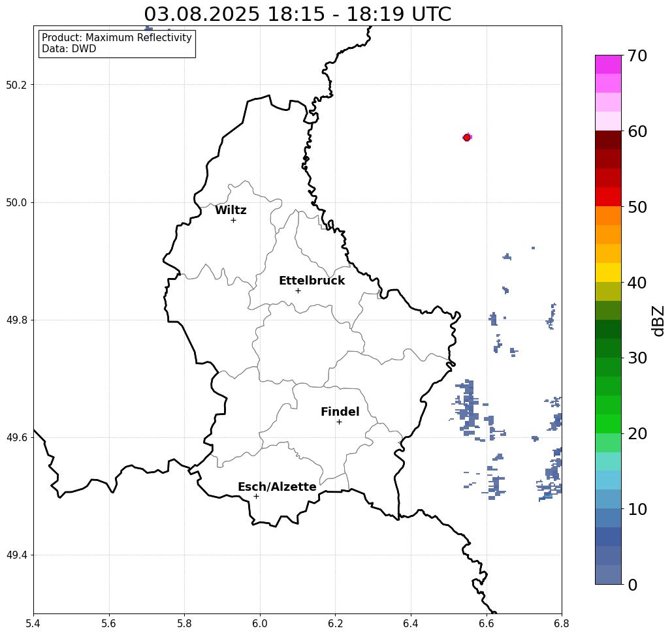Screen dimensions: 672x635
Task: Click the cross marker under Wiltz
Action: point(233,221)
